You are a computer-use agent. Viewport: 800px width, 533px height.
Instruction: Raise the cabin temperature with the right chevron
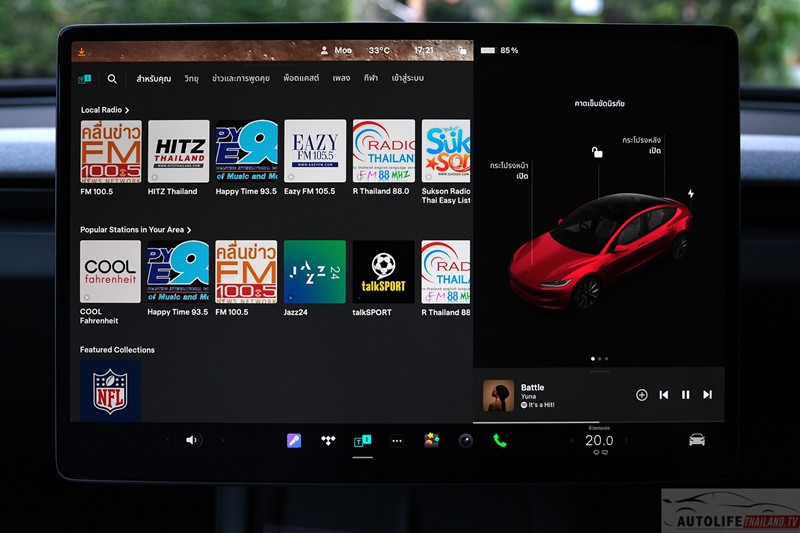pos(627,440)
